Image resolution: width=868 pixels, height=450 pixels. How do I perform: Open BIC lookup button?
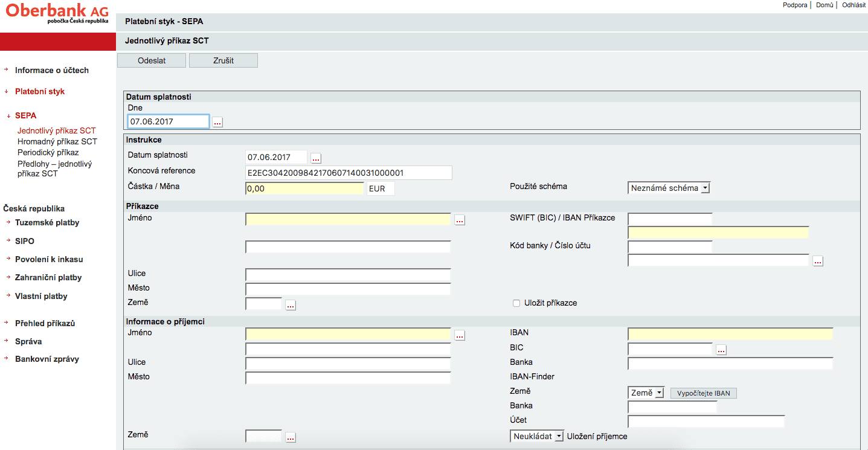[721, 349]
